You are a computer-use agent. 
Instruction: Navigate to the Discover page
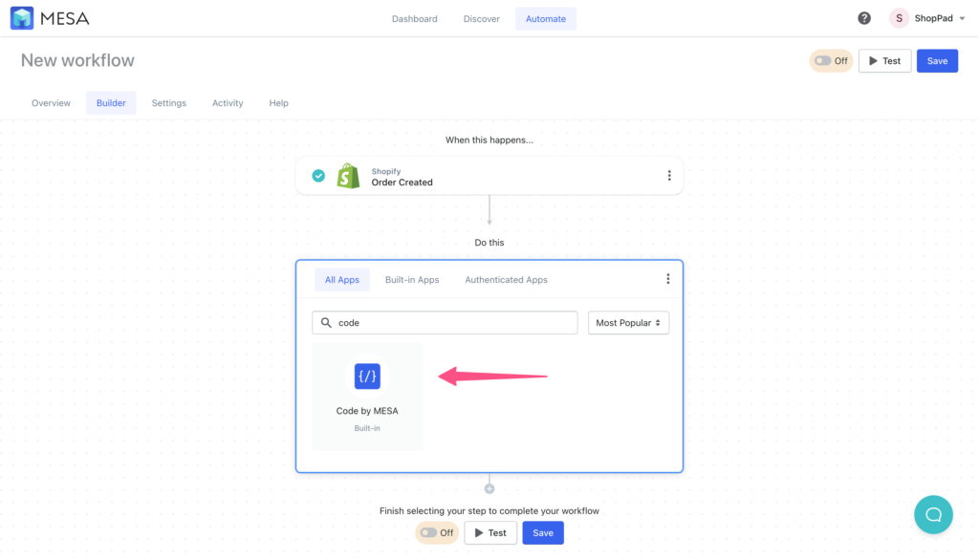[481, 17]
